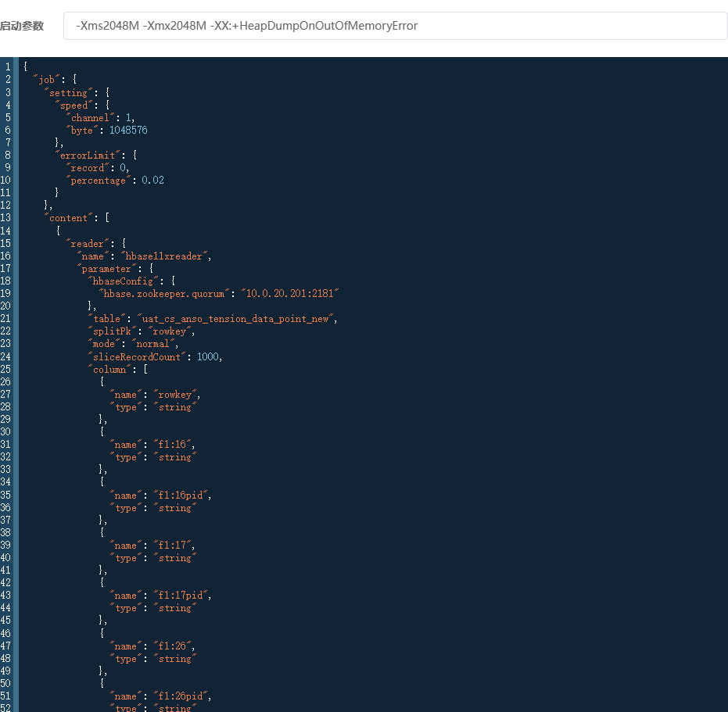This screenshot has width=728, height=712.
Task: Click the "content" key on line 13
Action: (x=70, y=218)
